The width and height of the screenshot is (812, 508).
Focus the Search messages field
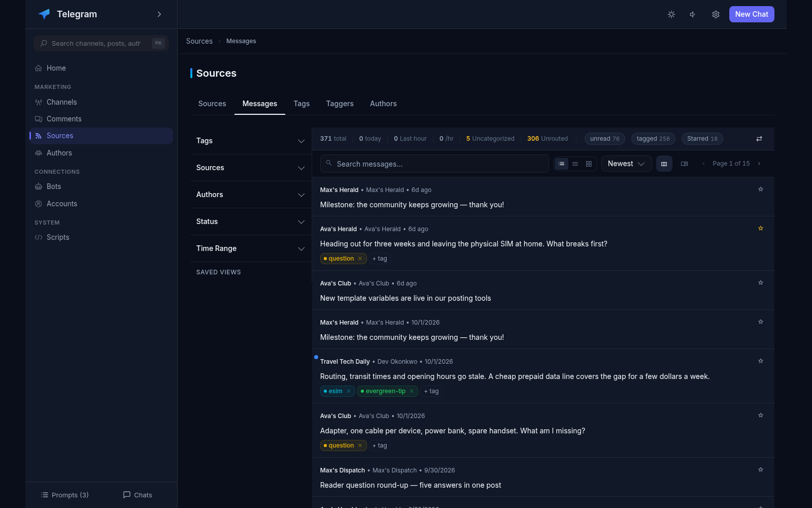(x=434, y=164)
